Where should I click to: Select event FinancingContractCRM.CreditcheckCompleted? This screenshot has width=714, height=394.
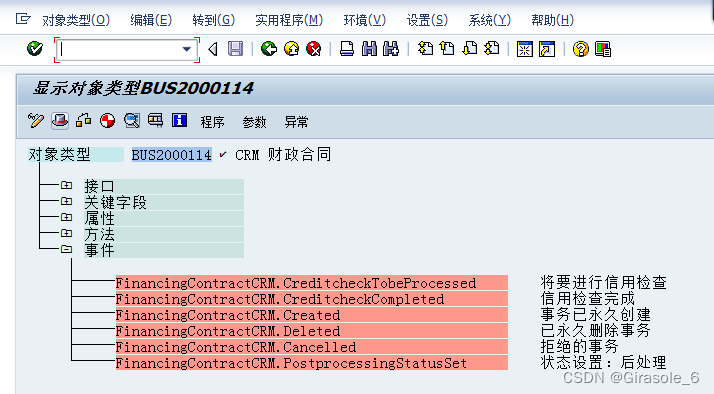tap(311, 299)
